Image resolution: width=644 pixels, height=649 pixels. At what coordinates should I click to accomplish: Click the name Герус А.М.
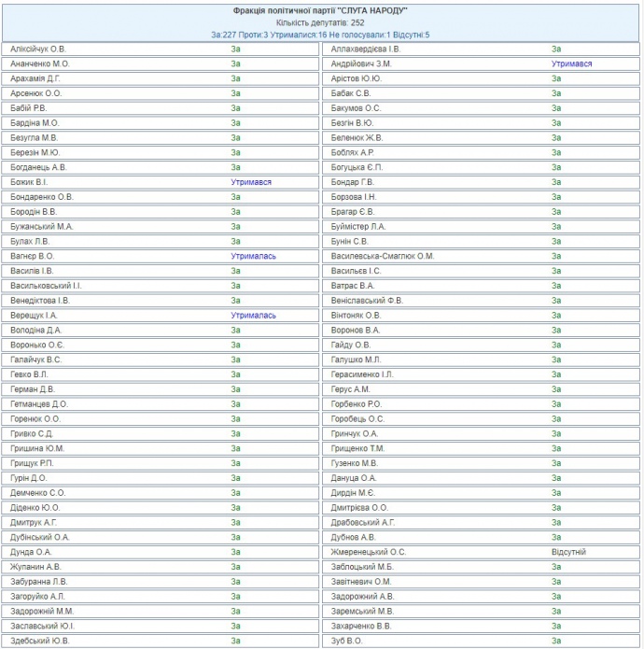pyautogui.click(x=350, y=389)
